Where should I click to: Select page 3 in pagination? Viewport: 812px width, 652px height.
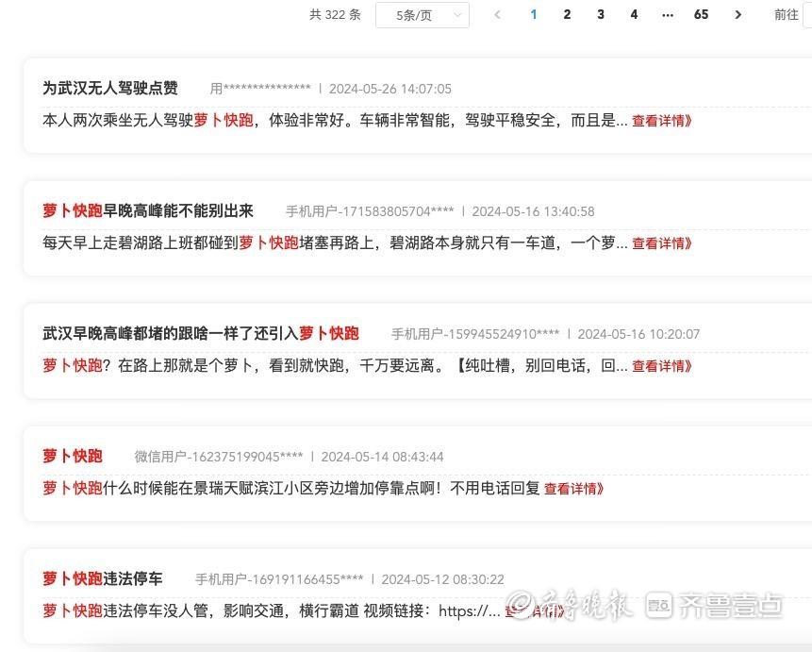601,15
